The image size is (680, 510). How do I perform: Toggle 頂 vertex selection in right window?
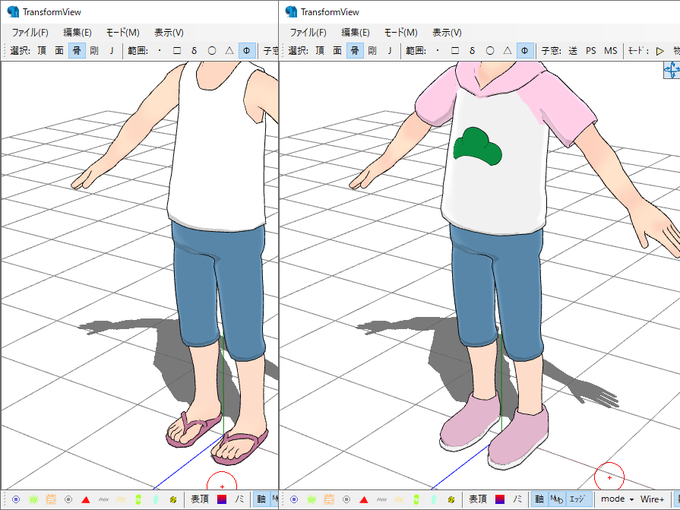pyautogui.click(x=320, y=51)
